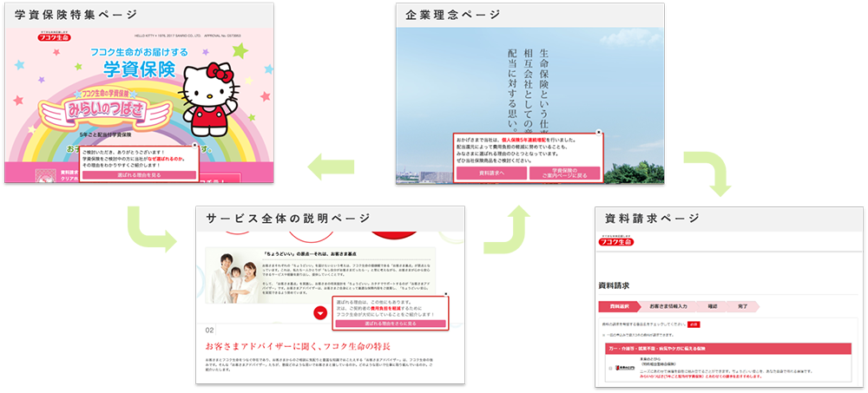
Task: Click the みらいのつばさ winged banner logo
Action: pyautogui.click(x=106, y=110)
